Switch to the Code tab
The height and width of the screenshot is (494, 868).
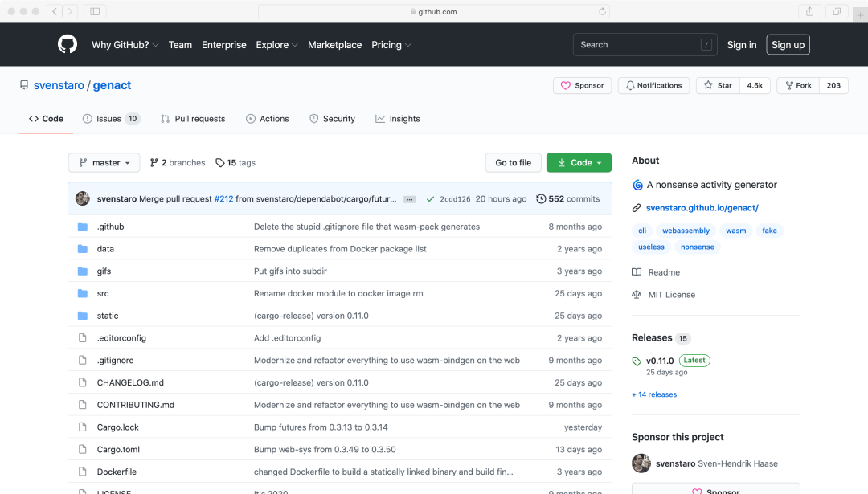pyautogui.click(x=46, y=118)
